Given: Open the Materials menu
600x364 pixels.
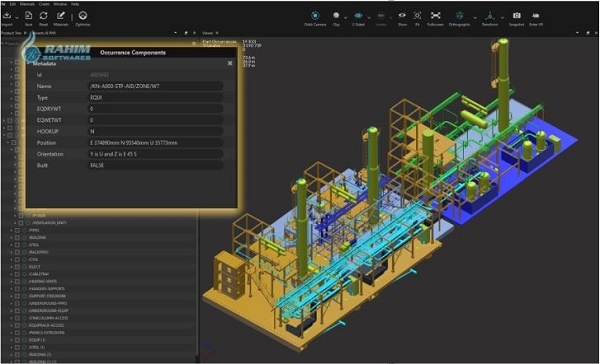Looking at the screenshot, I should click(27, 4).
